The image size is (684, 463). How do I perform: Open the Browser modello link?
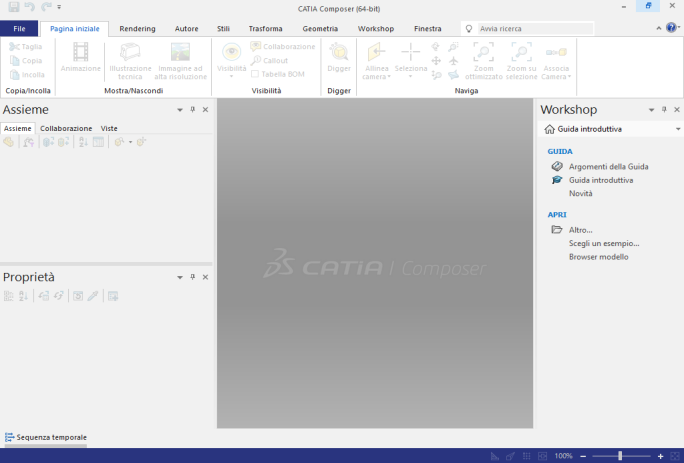pyautogui.click(x=598, y=257)
